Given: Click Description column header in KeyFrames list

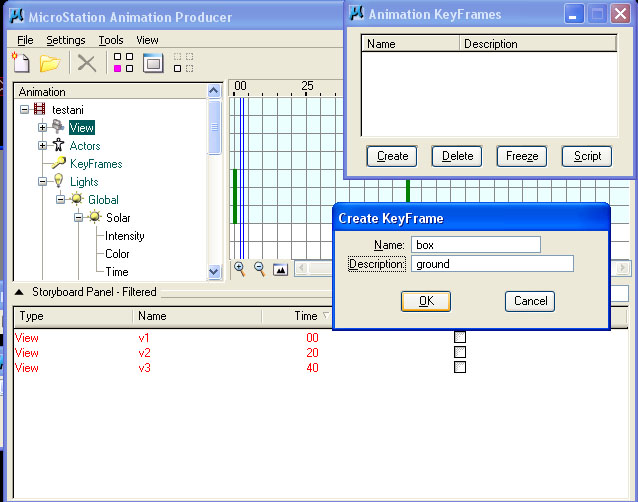Looking at the screenshot, I should [538, 44].
